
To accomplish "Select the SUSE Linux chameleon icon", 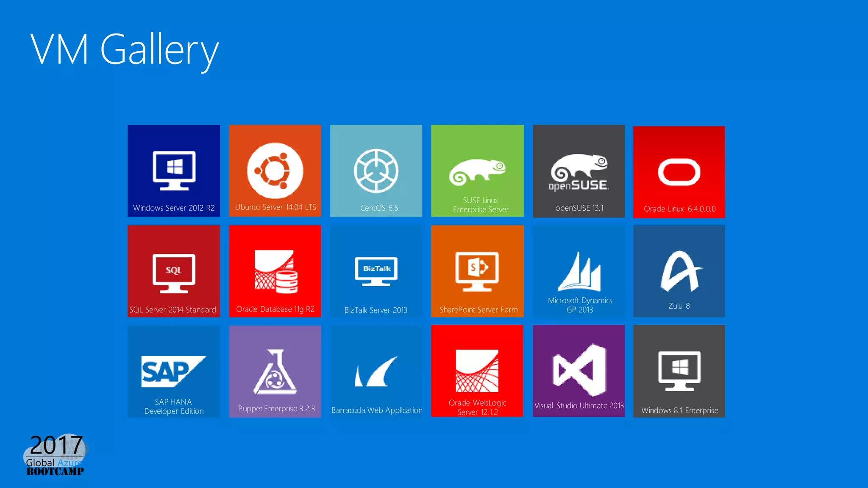I will (478, 172).
